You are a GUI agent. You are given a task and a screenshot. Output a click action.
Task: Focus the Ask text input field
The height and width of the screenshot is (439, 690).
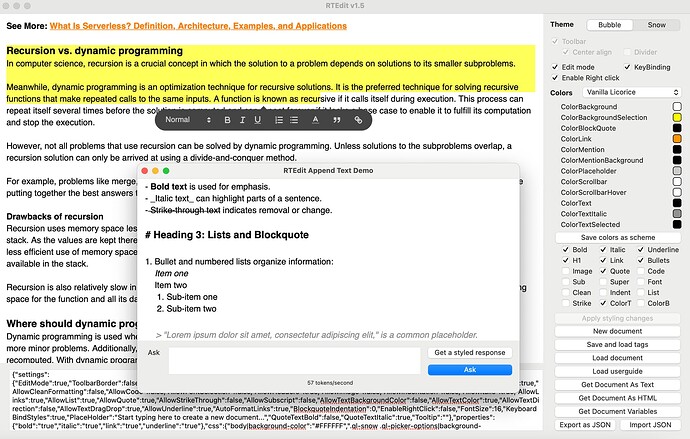click(294, 361)
